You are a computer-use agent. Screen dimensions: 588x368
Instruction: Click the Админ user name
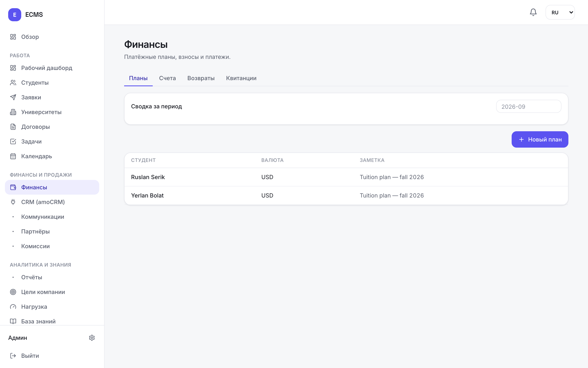(x=18, y=338)
